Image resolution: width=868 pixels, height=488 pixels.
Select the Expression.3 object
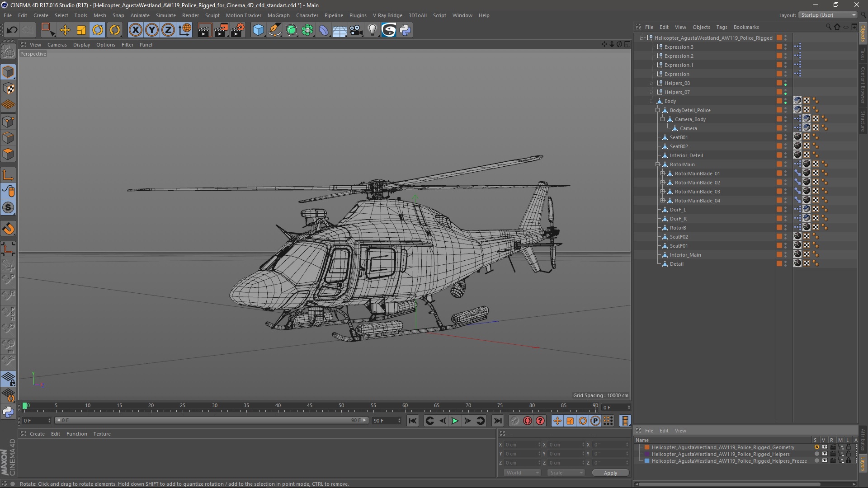click(x=679, y=47)
